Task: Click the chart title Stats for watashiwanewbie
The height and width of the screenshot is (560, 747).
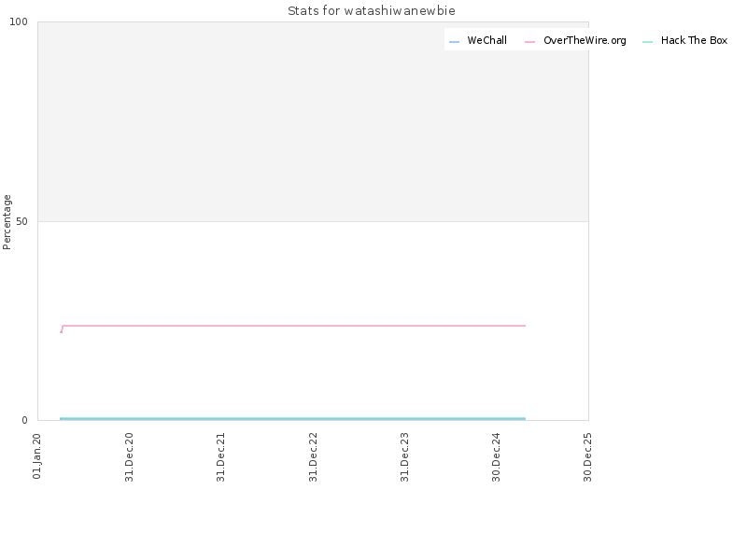Action: tap(372, 10)
